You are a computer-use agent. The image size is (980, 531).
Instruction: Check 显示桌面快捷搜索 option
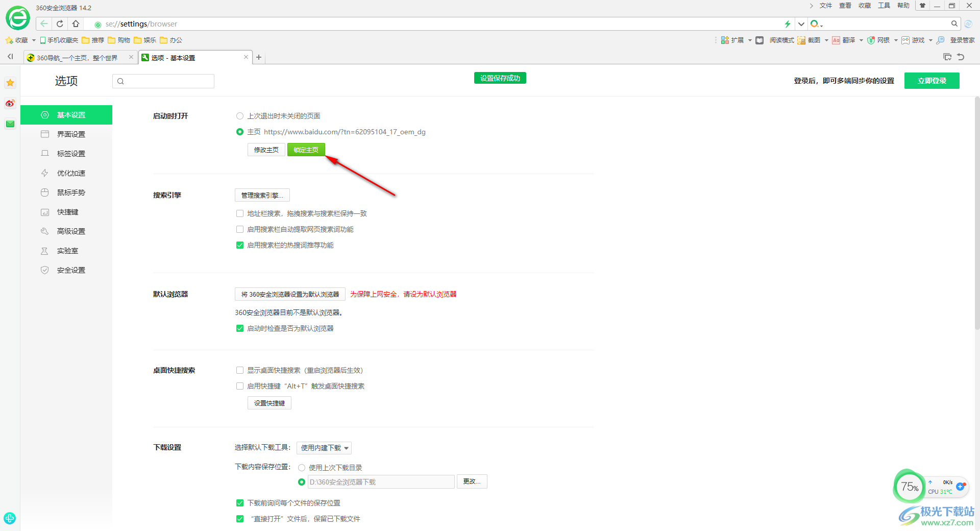pyautogui.click(x=239, y=370)
